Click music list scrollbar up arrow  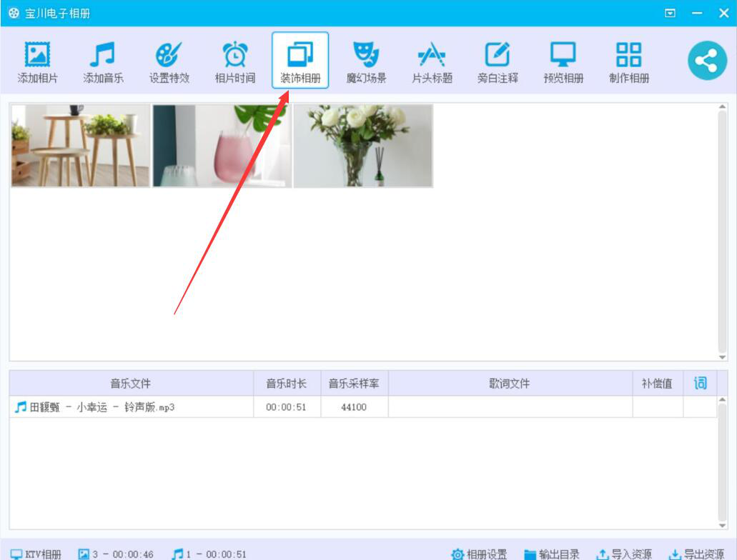coord(723,400)
